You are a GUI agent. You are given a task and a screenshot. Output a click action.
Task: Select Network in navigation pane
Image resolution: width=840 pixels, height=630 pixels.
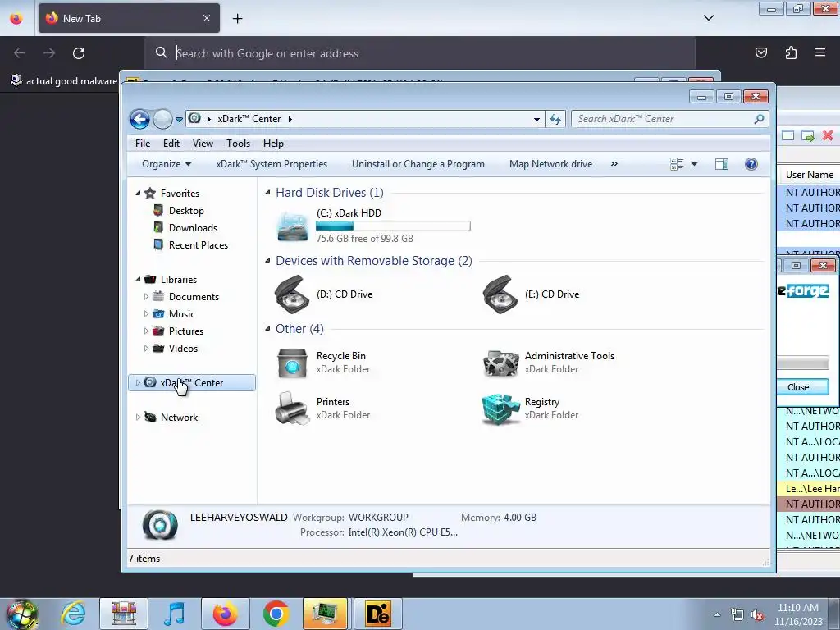click(x=179, y=418)
